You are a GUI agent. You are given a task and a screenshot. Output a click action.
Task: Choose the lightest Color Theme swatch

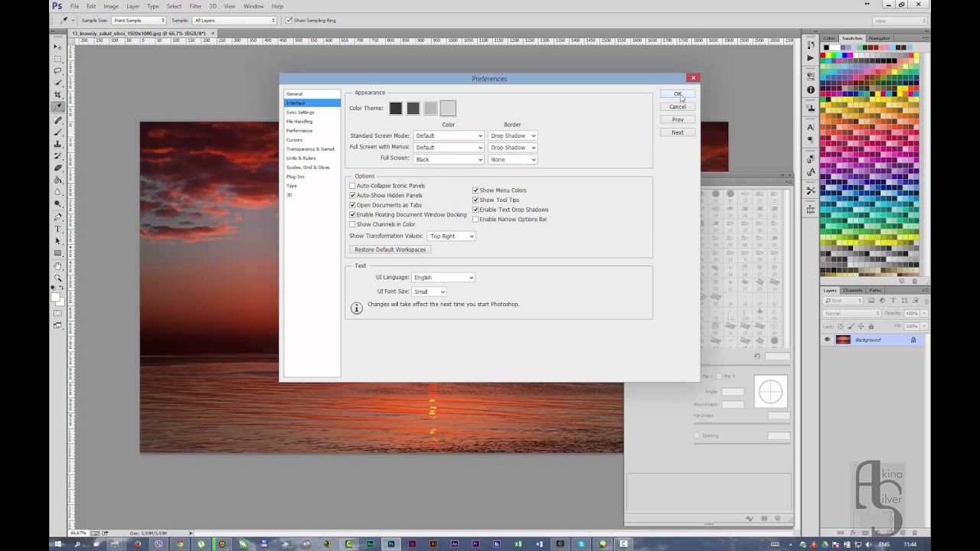[x=448, y=109]
